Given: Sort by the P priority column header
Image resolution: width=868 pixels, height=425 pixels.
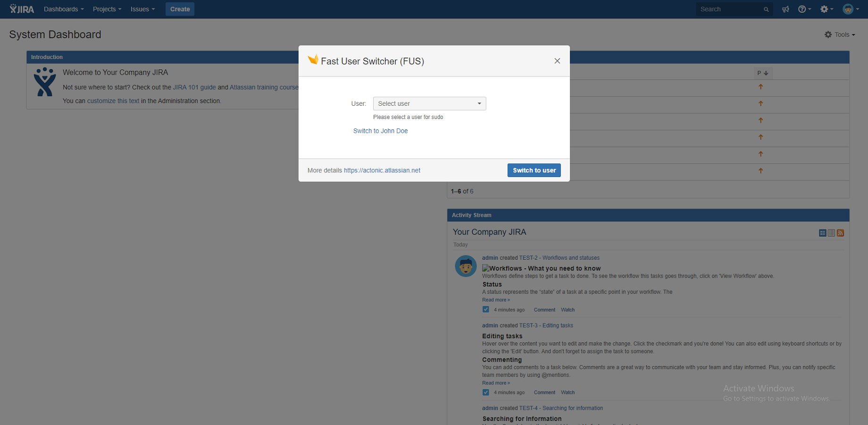Looking at the screenshot, I should tap(762, 73).
